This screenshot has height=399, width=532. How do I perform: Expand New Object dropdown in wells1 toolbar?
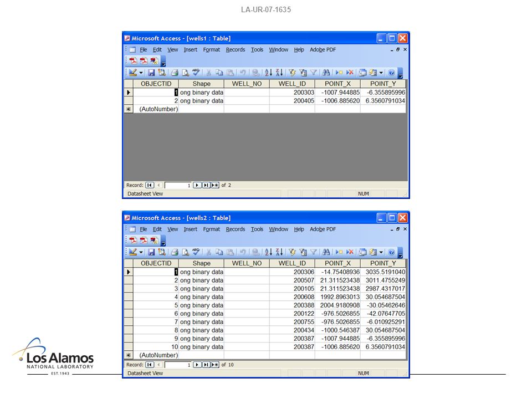[381, 73]
